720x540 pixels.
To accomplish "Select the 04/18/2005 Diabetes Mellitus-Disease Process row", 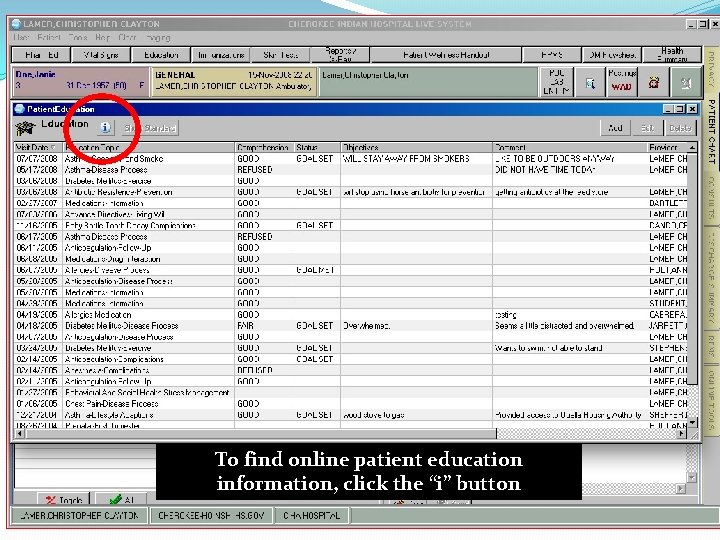I will (x=351, y=326).
